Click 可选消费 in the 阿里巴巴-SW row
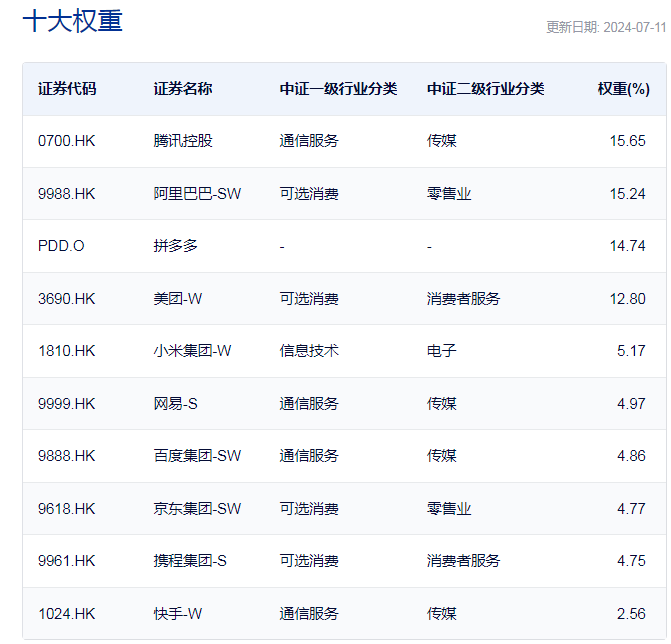The height and width of the screenshot is (644, 671). pyautogui.click(x=309, y=194)
